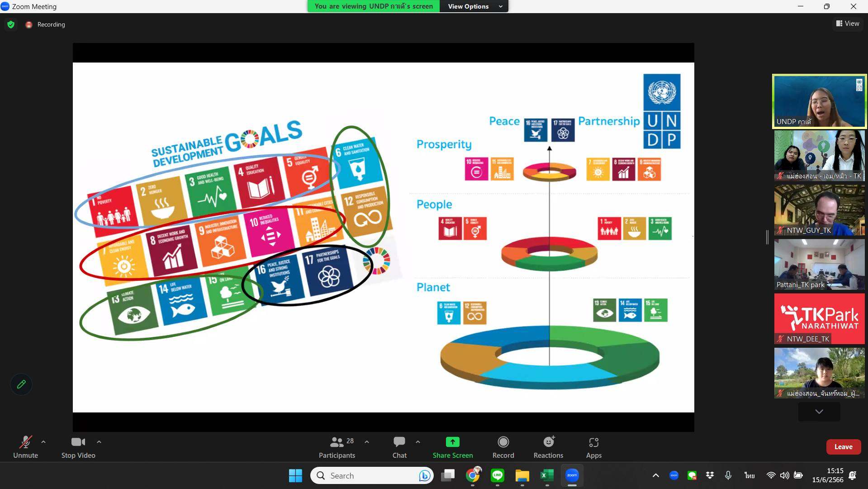The width and height of the screenshot is (868, 489).
Task: Open the Zoom Apps panel
Action: pyautogui.click(x=593, y=446)
